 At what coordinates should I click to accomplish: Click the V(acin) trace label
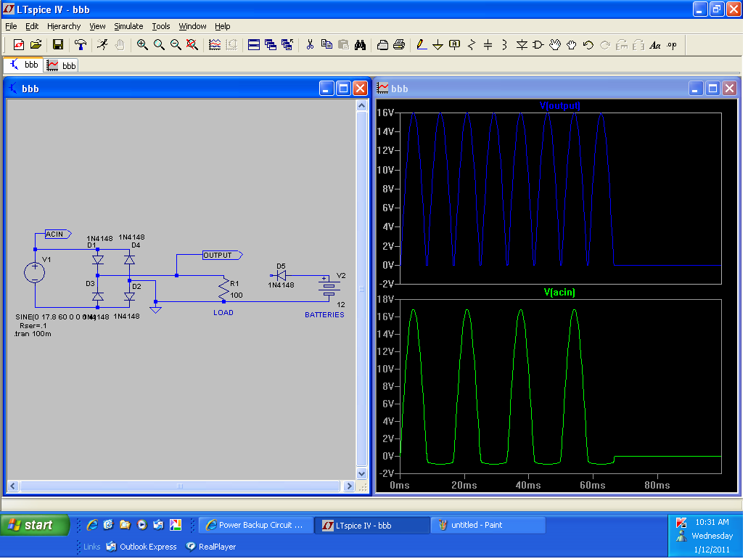(559, 292)
